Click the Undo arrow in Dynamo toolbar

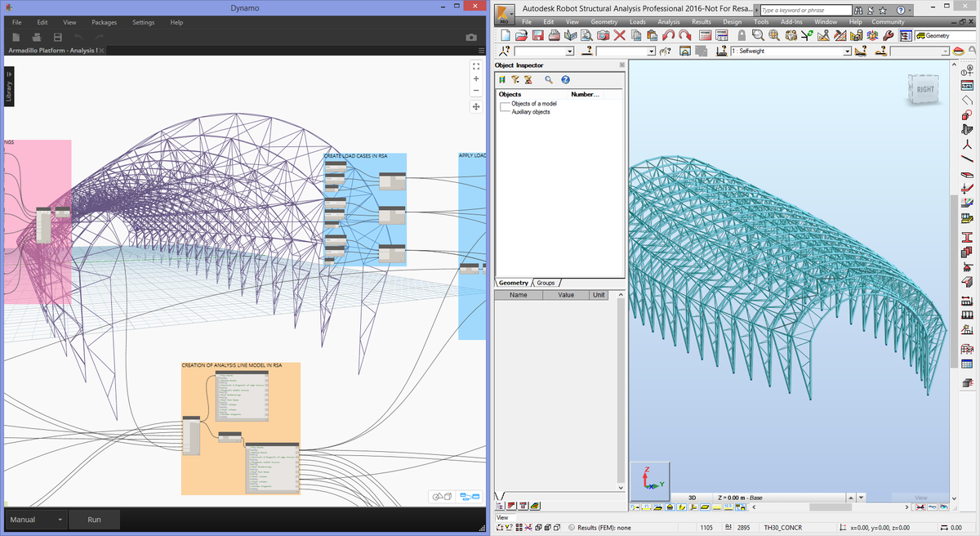tap(78, 38)
